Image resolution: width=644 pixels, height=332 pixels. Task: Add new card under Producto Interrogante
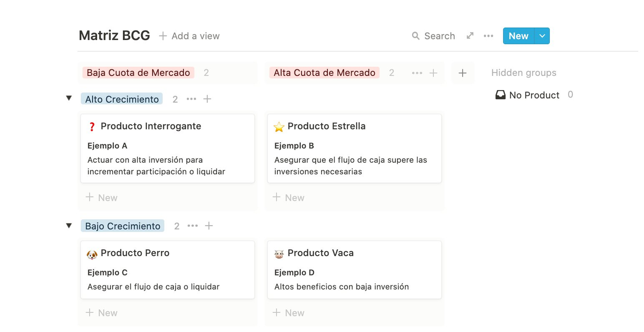click(102, 198)
